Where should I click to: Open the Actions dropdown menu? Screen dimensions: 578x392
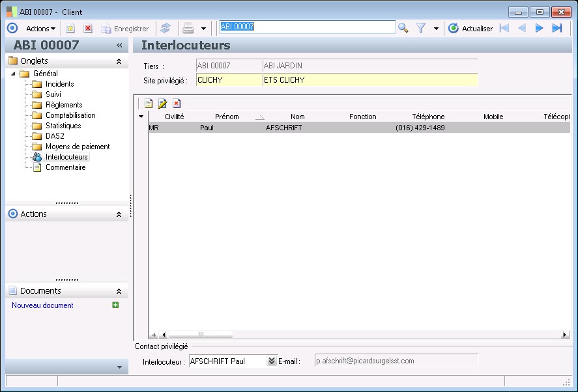(x=40, y=29)
